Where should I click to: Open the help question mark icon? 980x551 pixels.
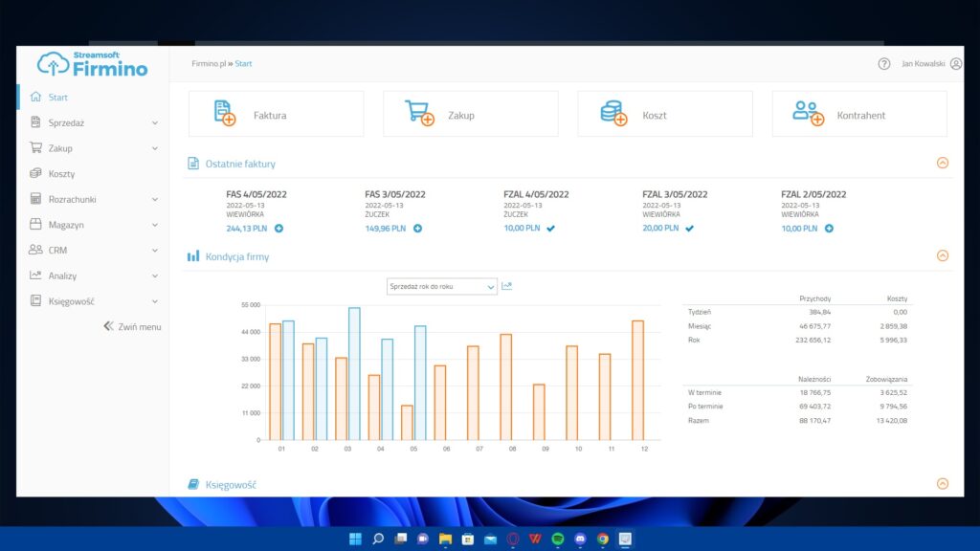(883, 64)
